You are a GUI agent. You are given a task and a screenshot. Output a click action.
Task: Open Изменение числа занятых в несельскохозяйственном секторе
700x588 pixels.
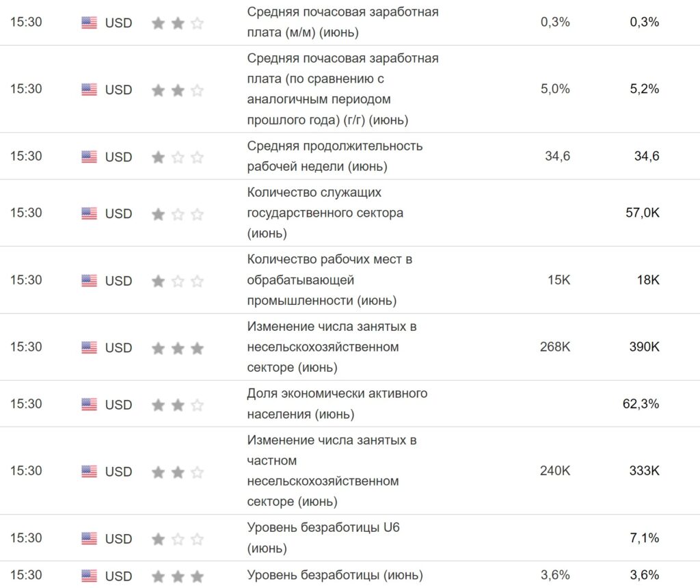click(x=332, y=347)
